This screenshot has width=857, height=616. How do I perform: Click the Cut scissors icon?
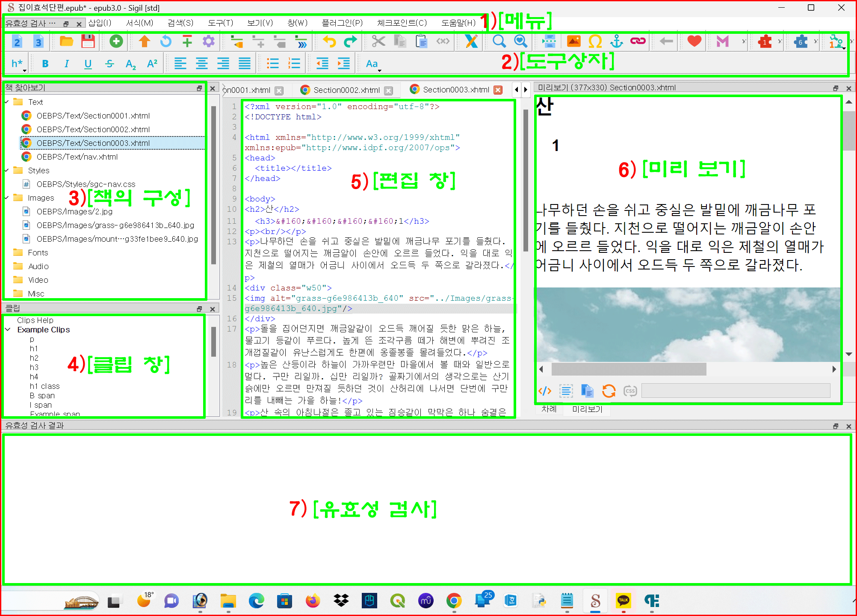378,41
